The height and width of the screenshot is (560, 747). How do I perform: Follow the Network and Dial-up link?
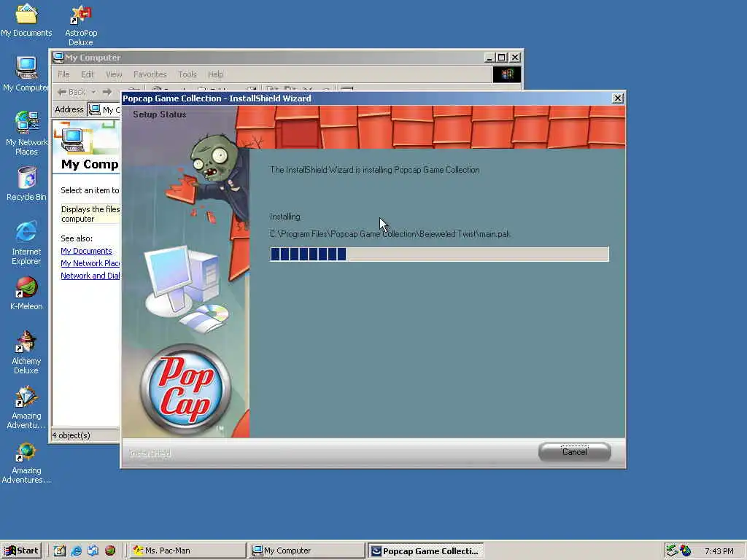pyautogui.click(x=90, y=276)
